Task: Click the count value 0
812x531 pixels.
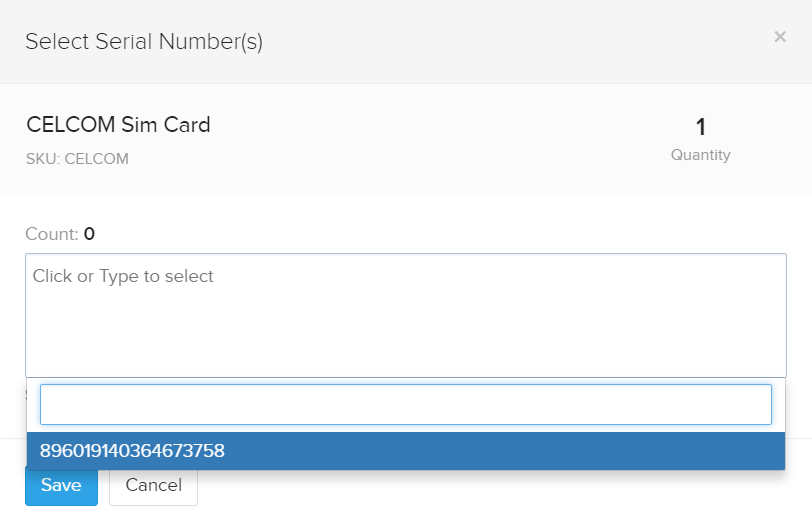Action: coord(89,234)
